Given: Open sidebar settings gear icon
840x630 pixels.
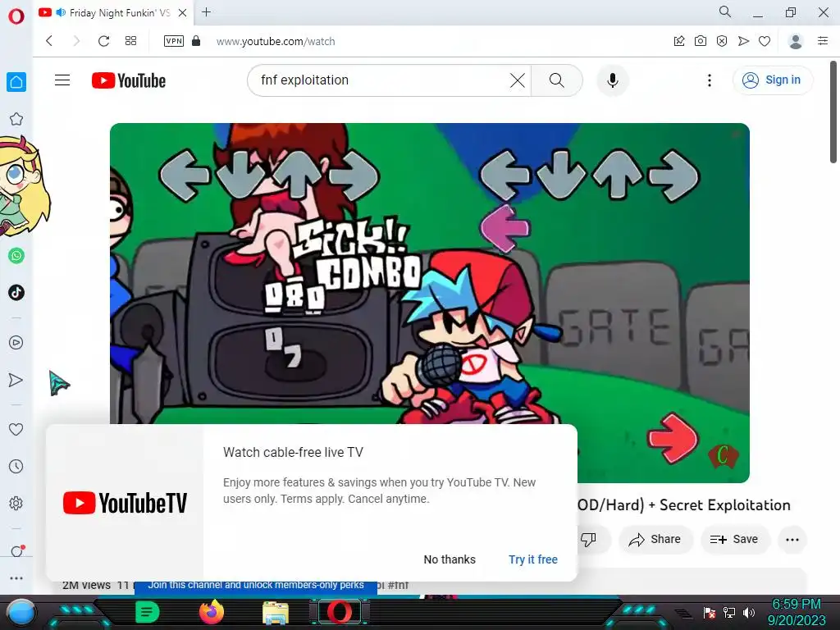Looking at the screenshot, I should (x=16, y=504).
